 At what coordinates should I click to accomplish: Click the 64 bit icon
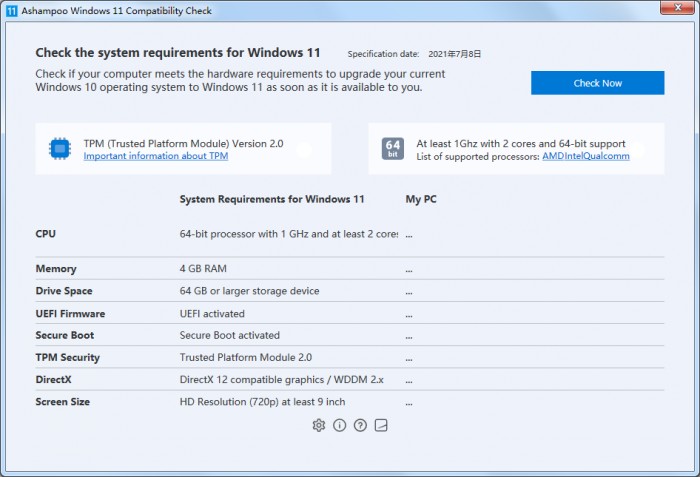coord(393,148)
